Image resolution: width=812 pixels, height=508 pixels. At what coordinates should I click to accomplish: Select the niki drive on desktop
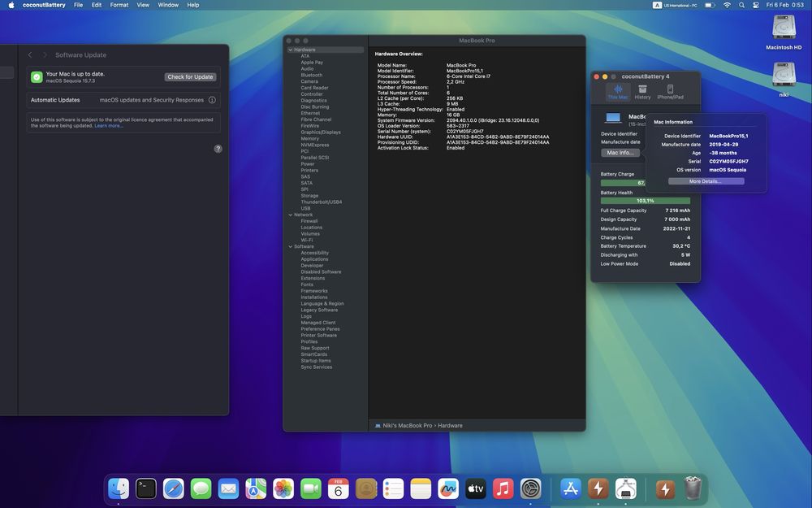point(784,80)
